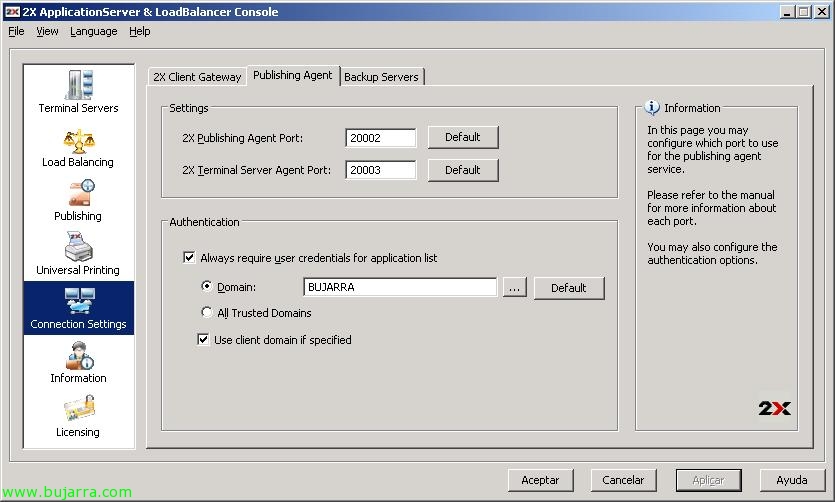Click the Licensing label in sidebar
The height and width of the screenshot is (502, 835).
click(x=78, y=432)
